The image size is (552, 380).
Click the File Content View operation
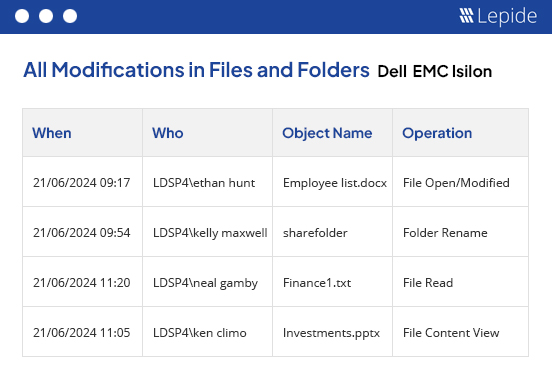click(x=451, y=333)
